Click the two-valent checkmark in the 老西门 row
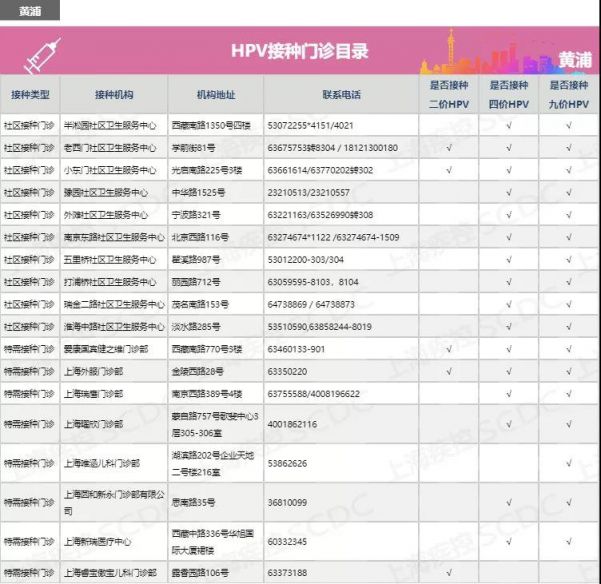This screenshot has width=601, height=584. [x=449, y=148]
